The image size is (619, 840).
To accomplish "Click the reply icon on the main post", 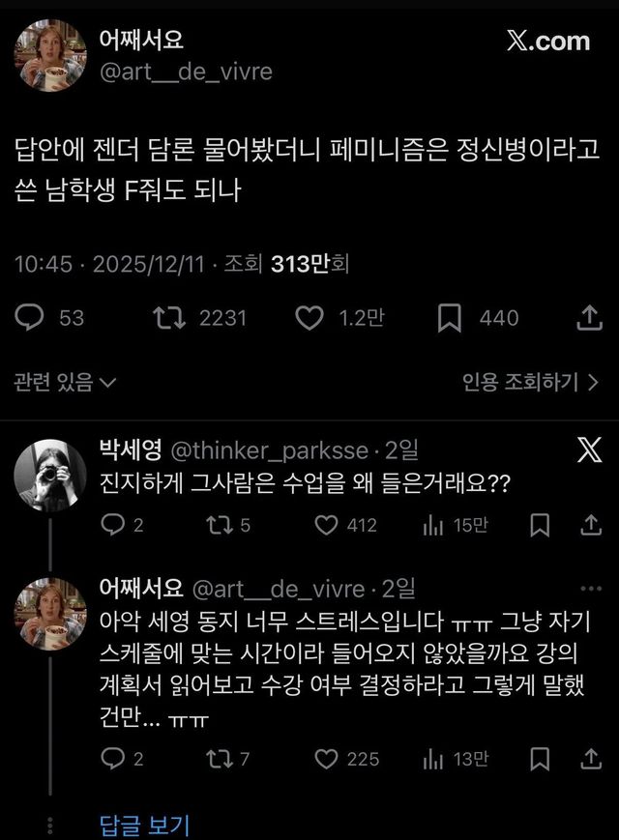I will pyautogui.click(x=30, y=317).
